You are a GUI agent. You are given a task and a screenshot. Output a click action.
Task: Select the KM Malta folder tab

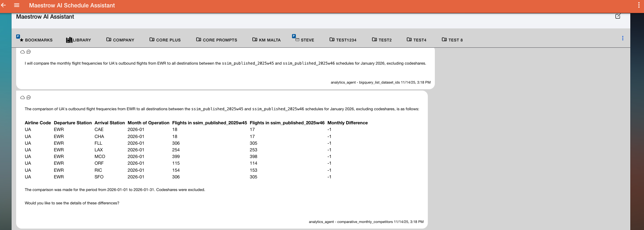(266, 40)
